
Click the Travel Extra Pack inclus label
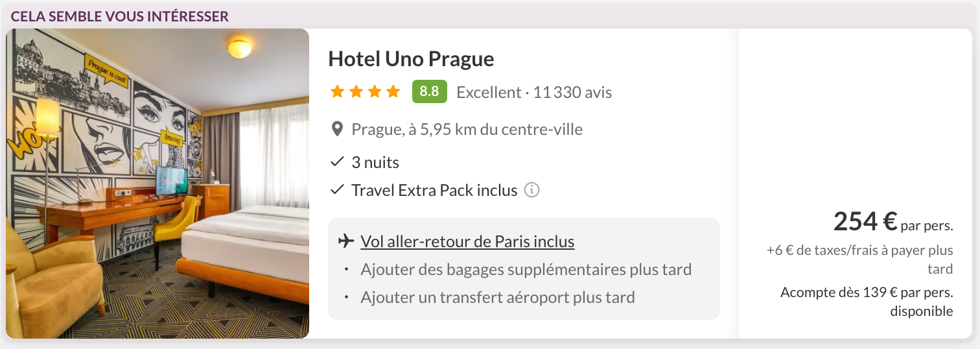click(x=434, y=190)
